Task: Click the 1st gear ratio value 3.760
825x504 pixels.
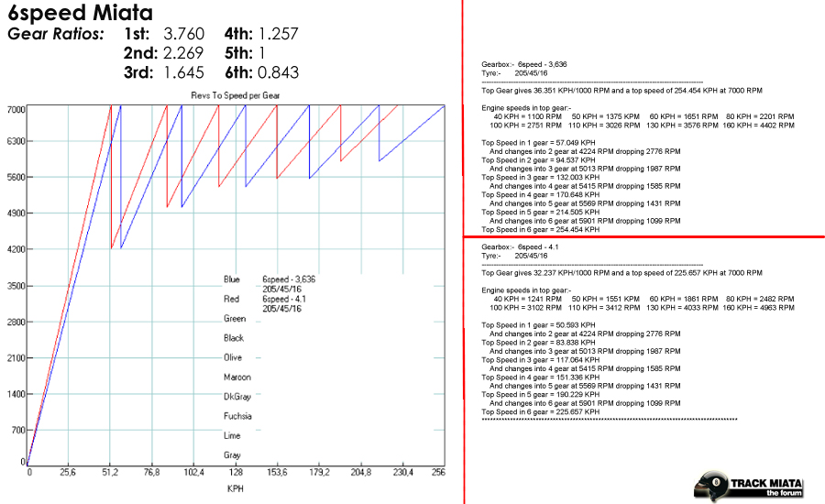Action: point(183,34)
